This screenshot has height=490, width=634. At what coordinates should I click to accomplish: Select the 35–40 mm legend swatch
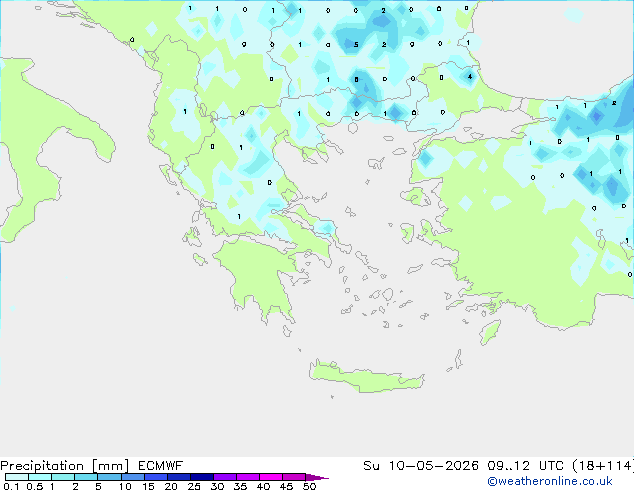[248, 477]
